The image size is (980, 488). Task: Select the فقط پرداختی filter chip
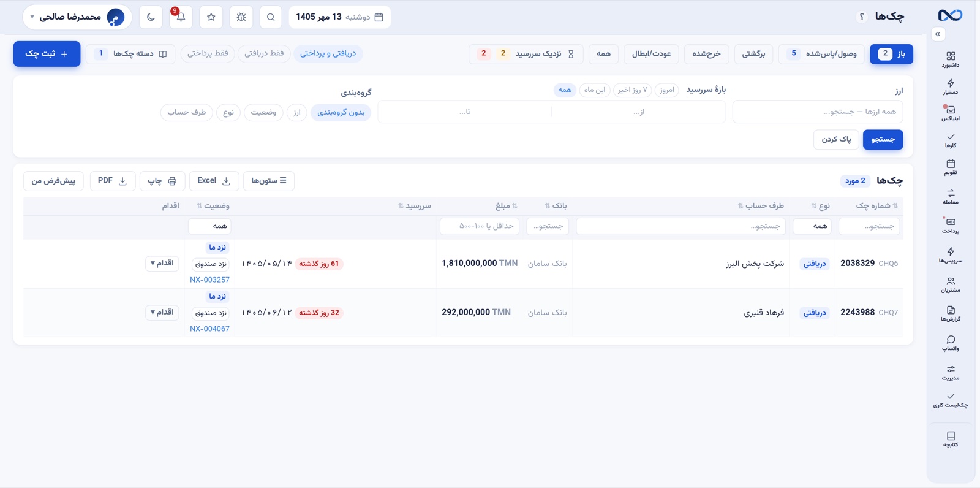pyautogui.click(x=208, y=53)
